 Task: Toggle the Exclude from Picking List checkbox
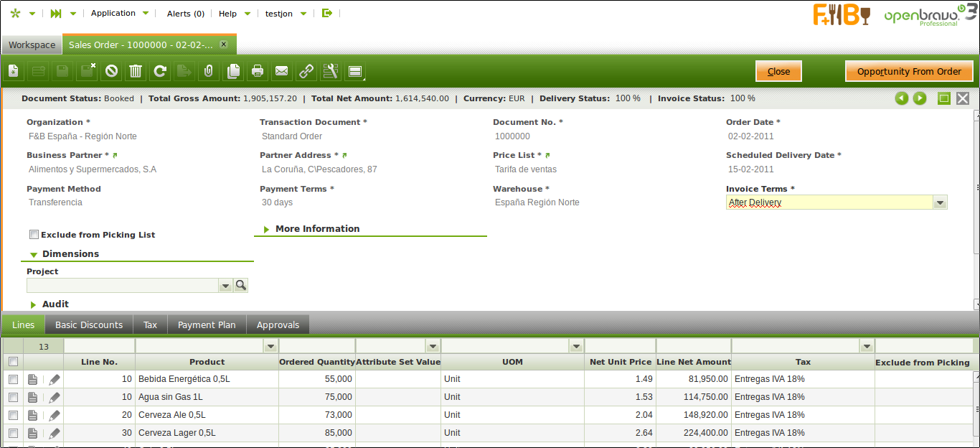click(x=34, y=235)
